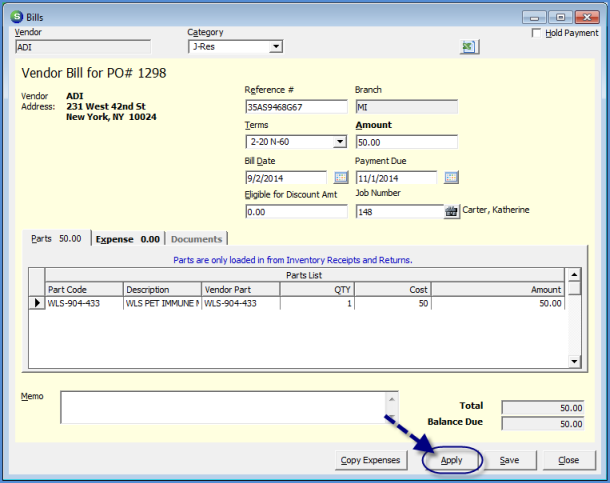Switch to the Expense tab
The image size is (610, 483).
click(128, 239)
